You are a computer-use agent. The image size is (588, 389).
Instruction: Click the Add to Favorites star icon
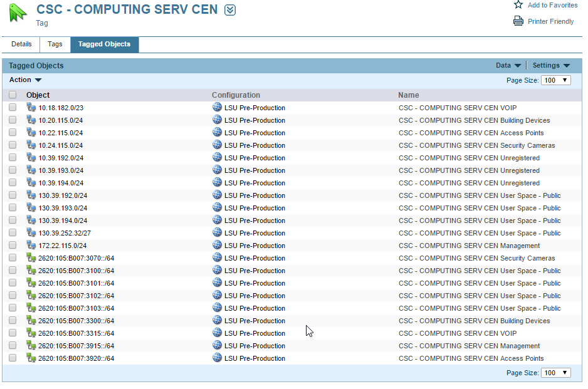coord(518,4)
